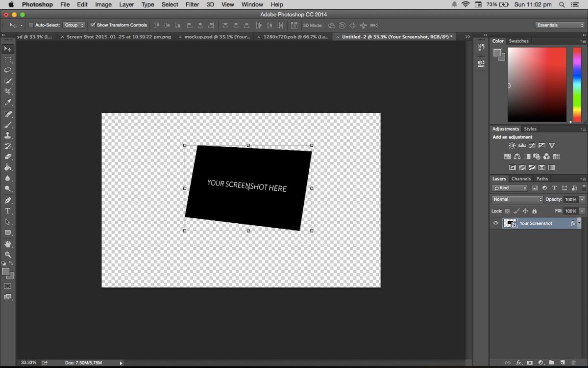Click inside the color picker field

[x=537, y=84]
